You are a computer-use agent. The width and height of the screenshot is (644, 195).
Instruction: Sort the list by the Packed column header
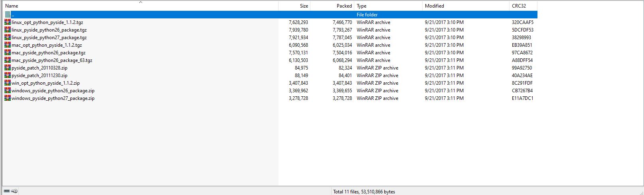332,6
